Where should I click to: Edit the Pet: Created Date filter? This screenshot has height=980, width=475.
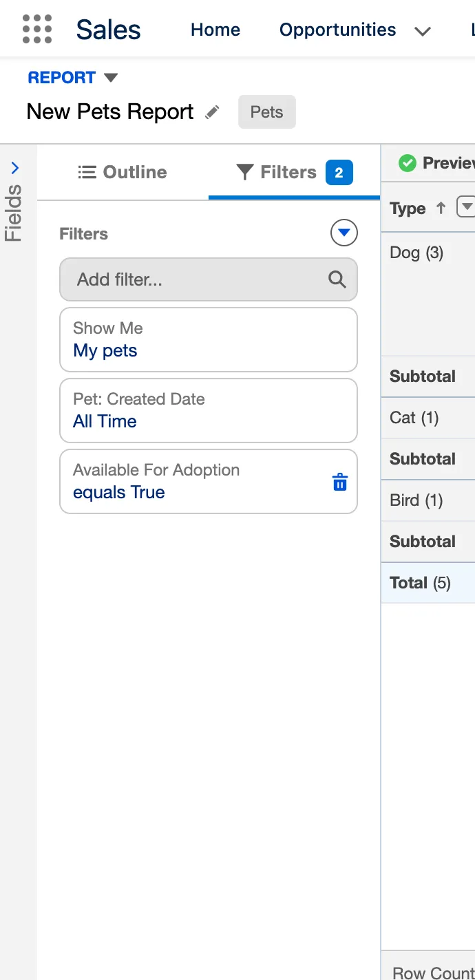point(208,411)
